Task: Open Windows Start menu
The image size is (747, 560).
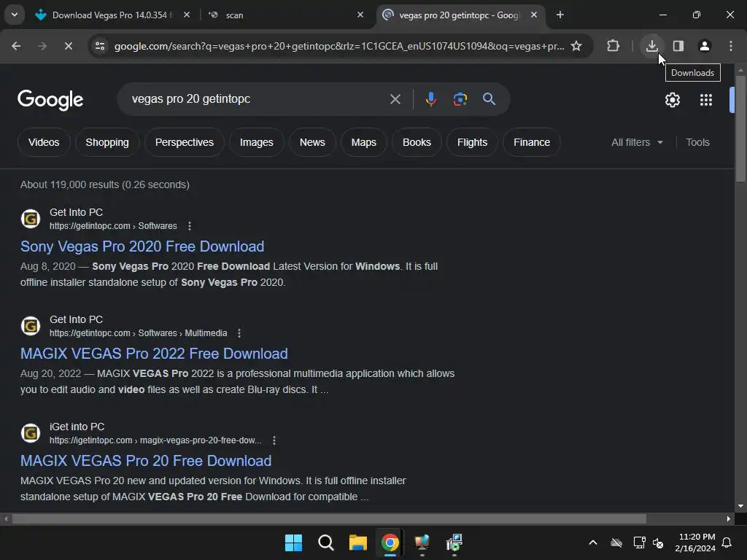Action: (x=293, y=542)
